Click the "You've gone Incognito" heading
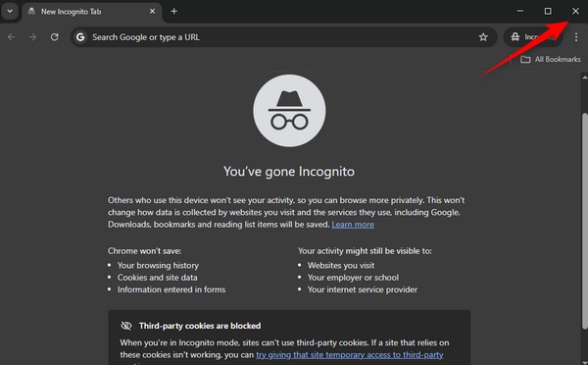This screenshot has width=588, height=365. tap(289, 172)
